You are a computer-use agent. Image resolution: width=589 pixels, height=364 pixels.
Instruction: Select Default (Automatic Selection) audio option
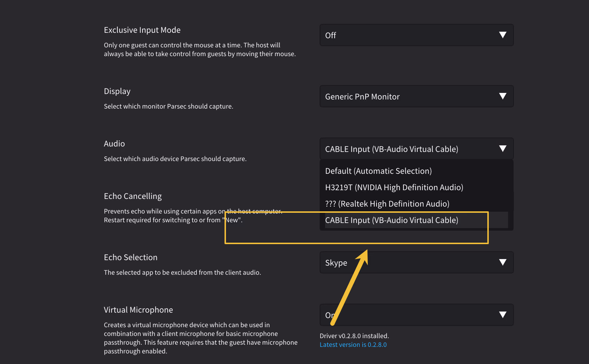click(378, 171)
